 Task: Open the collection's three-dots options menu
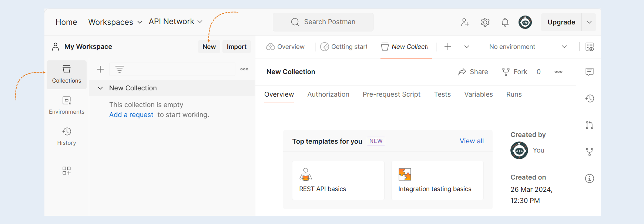coord(559,72)
